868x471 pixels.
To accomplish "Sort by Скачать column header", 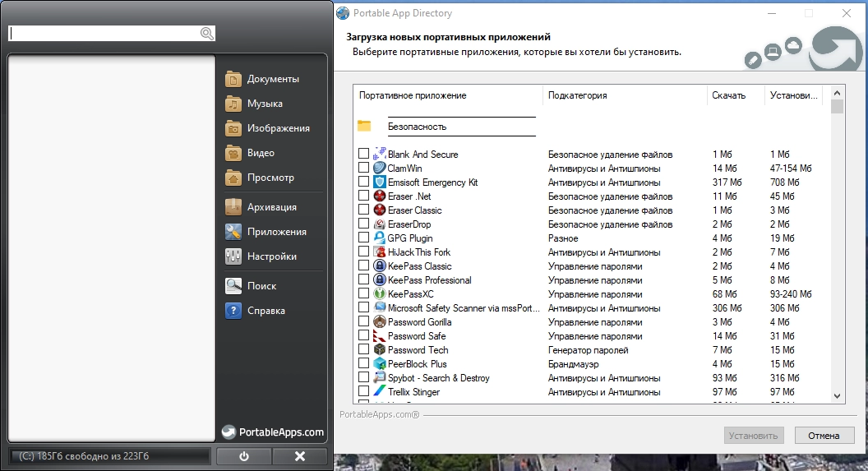I will (735, 95).
